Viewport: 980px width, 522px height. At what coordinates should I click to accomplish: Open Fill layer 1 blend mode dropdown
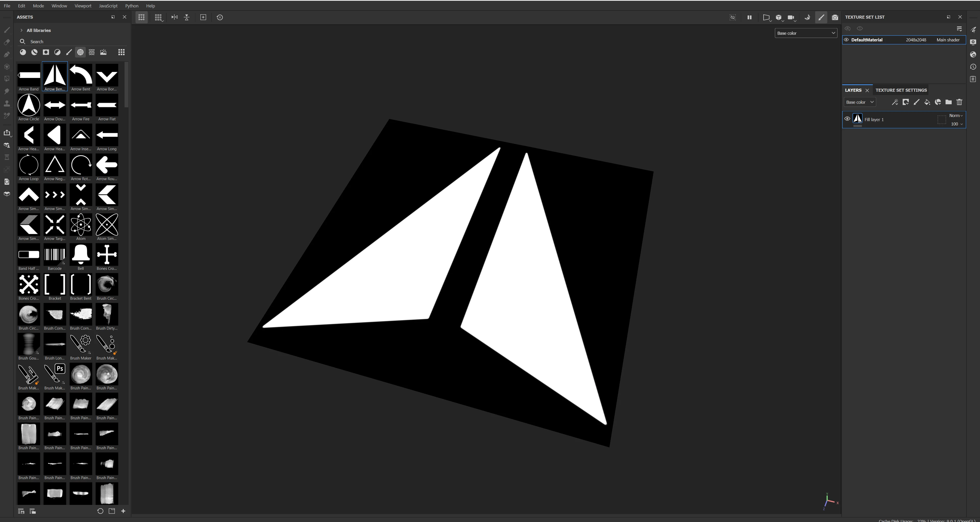956,116
